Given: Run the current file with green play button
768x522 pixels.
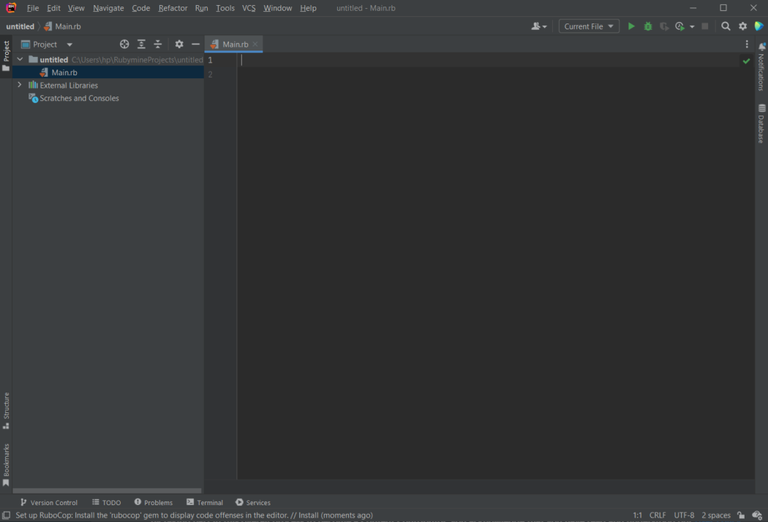Looking at the screenshot, I should [x=631, y=26].
